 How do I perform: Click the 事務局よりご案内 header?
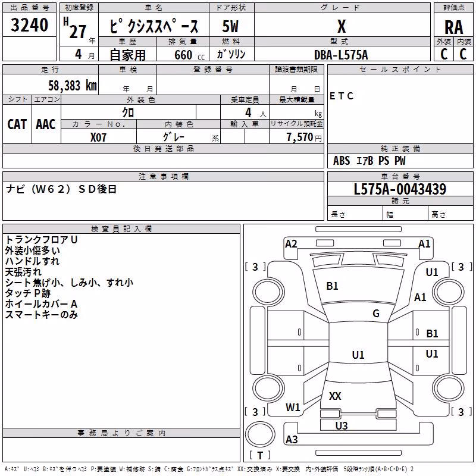(x=121, y=433)
